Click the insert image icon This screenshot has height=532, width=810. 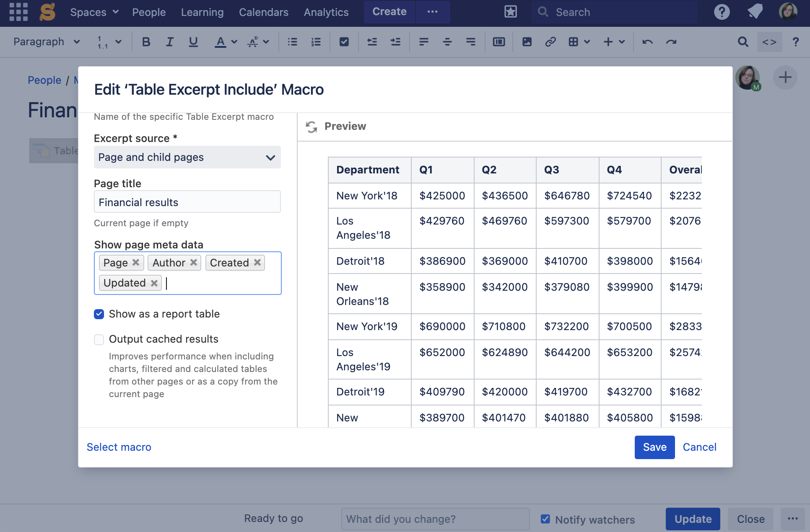[527, 42]
